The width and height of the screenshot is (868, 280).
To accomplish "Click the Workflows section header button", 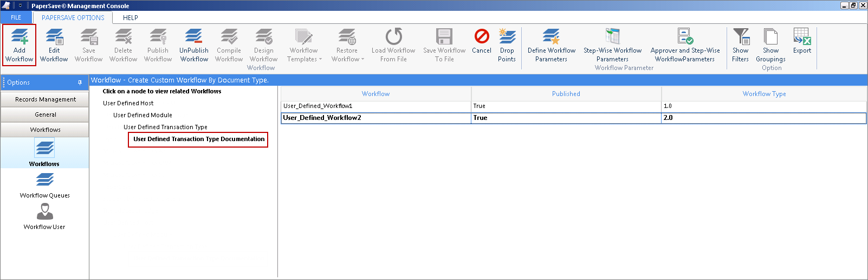I will coord(45,130).
